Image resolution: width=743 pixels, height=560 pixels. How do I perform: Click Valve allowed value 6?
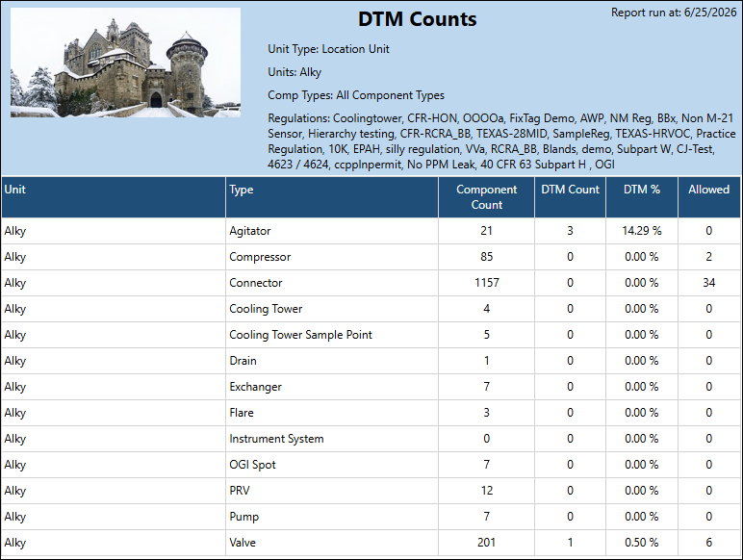click(709, 543)
